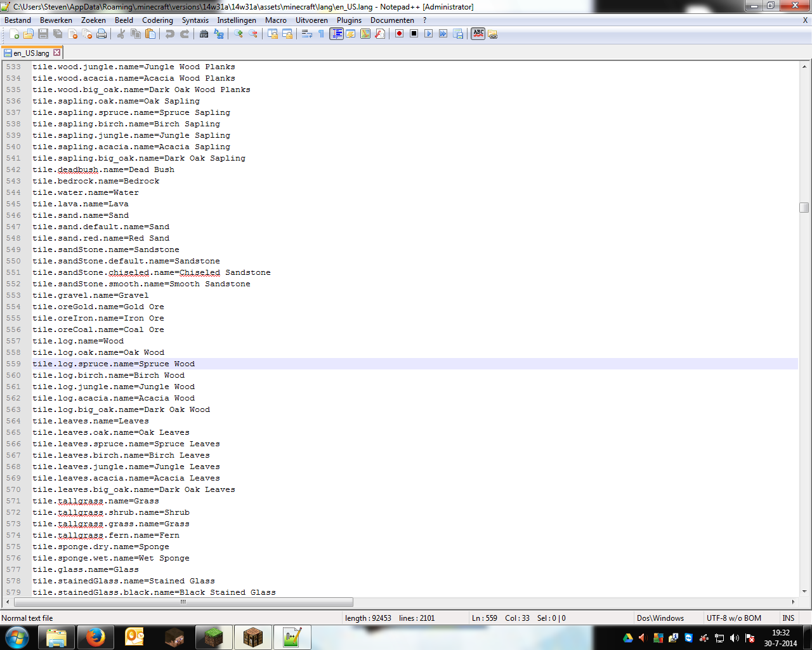Click the vertical scrollbar down arrow
Screen dimensions: 812x650
pyautogui.click(x=804, y=592)
